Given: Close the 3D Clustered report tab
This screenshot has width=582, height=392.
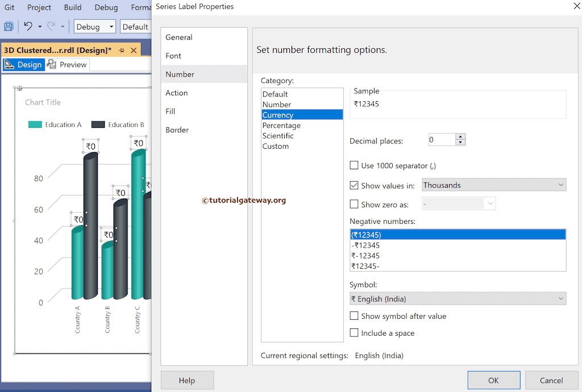Looking at the screenshot, I should click(x=133, y=50).
